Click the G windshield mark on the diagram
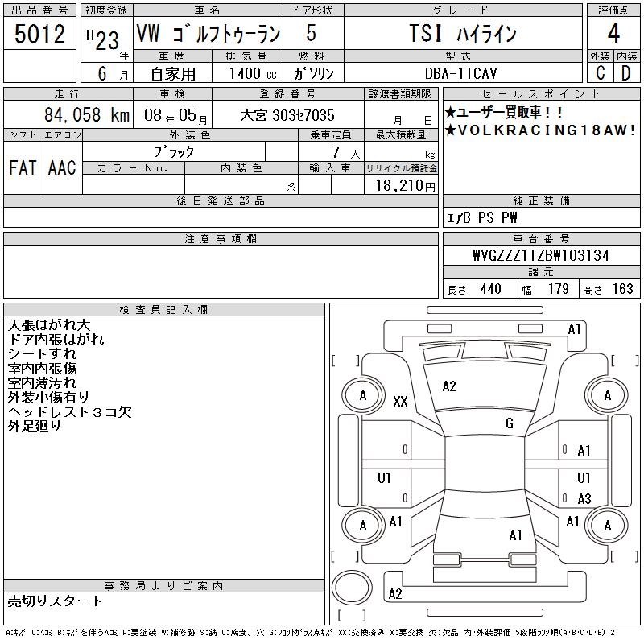This screenshot has height=644, width=644. coord(510,423)
